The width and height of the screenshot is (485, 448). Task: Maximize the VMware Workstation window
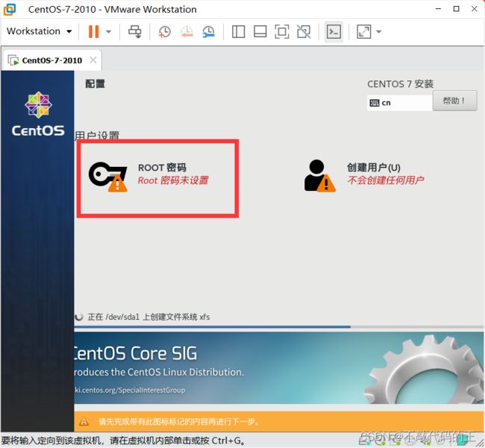(456, 9)
